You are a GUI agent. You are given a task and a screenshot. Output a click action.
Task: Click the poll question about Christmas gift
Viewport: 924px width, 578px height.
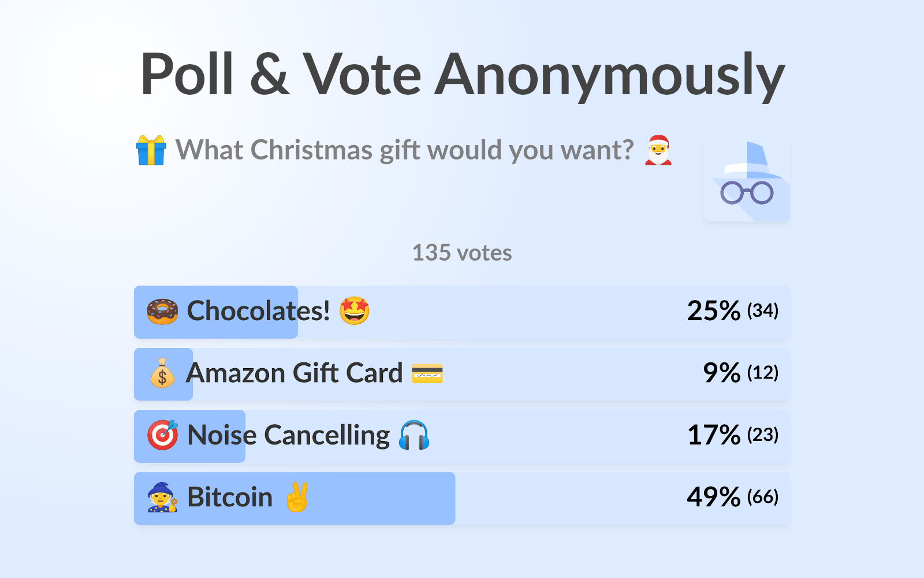click(x=404, y=150)
